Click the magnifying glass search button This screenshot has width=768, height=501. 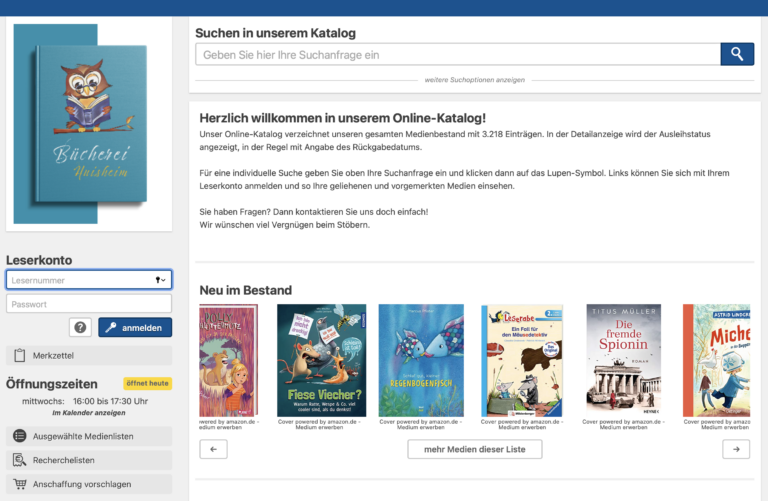[x=737, y=54]
